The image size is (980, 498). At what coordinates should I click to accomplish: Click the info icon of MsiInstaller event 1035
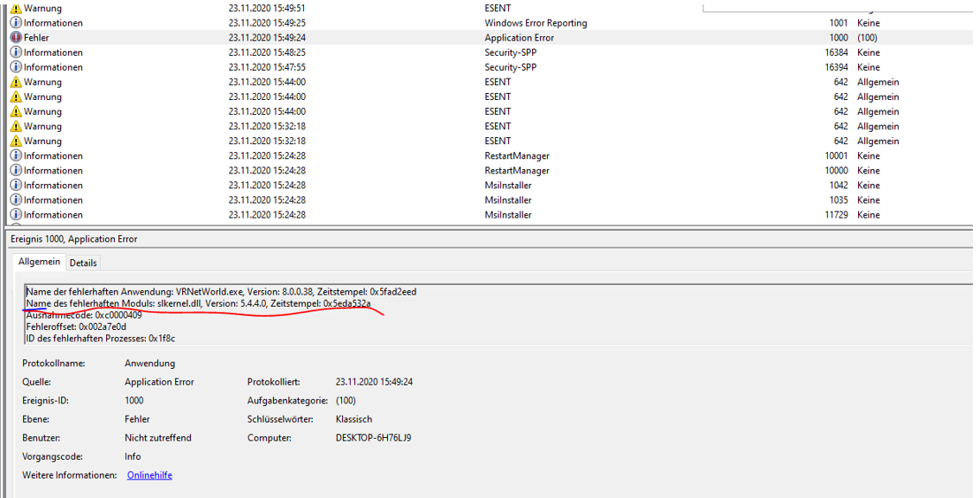click(x=16, y=200)
